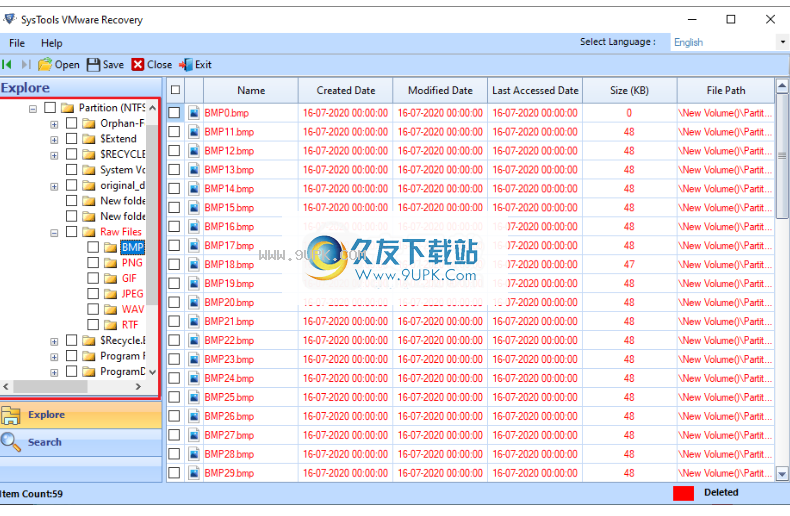The height and width of the screenshot is (516, 790).
Task: Expand the Orphan folder node
Action: point(54,124)
